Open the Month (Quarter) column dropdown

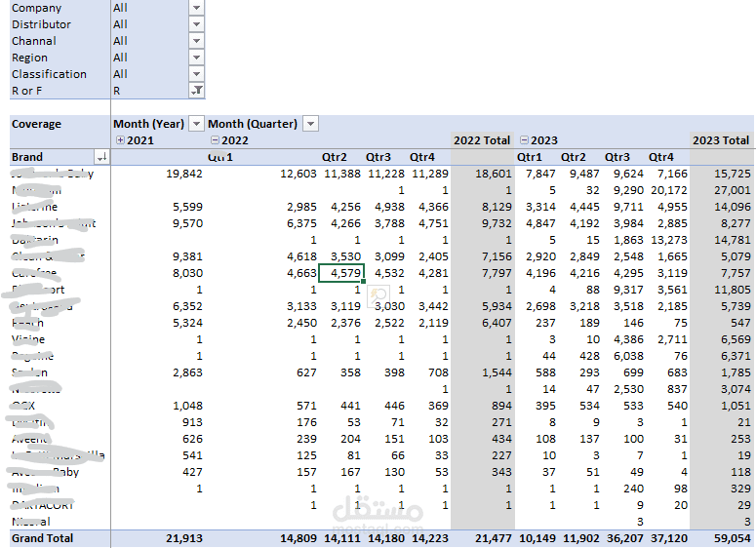pos(311,124)
